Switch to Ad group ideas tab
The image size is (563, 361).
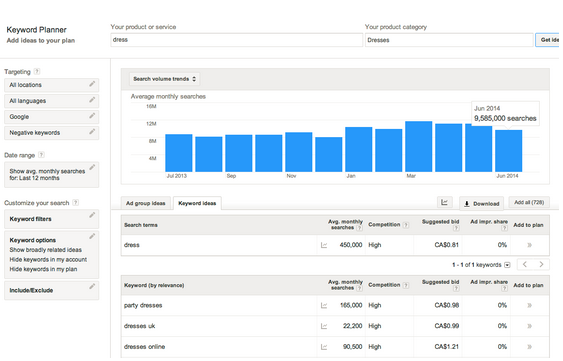[x=145, y=203]
